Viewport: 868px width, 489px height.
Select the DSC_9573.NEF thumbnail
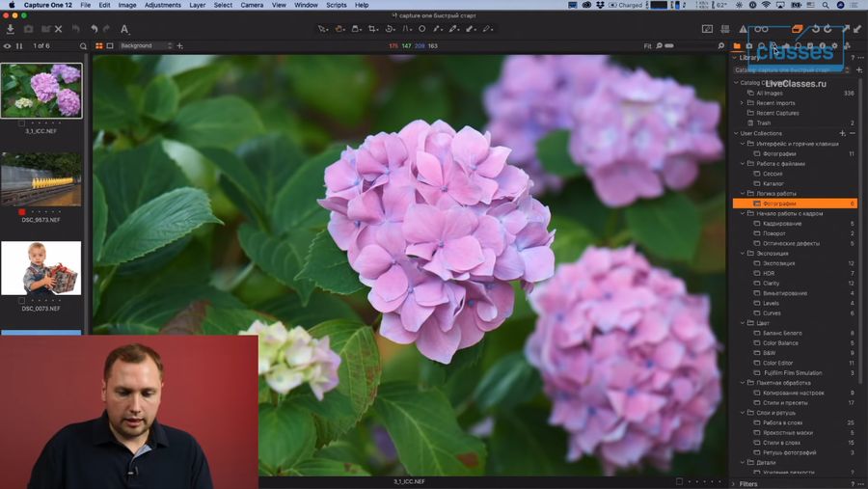[x=41, y=179]
